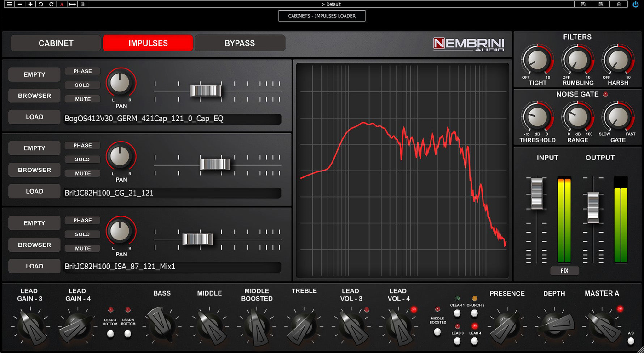This screenshot has width=644, height=353.
Task: Select the red A preset slot
Action: pos(62,4)
